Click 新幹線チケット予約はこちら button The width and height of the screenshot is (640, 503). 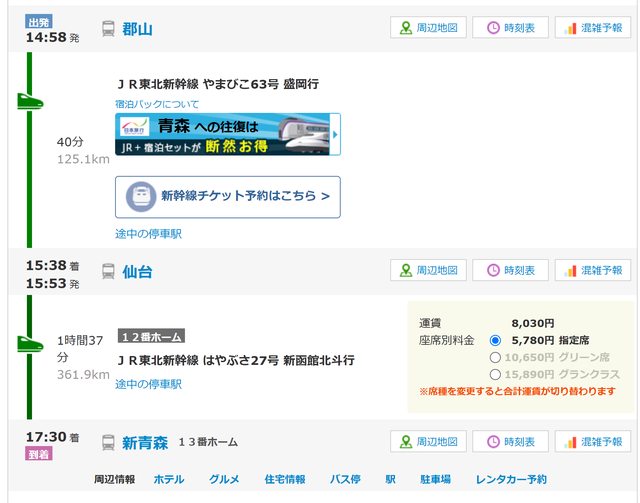tap(228, 197)
